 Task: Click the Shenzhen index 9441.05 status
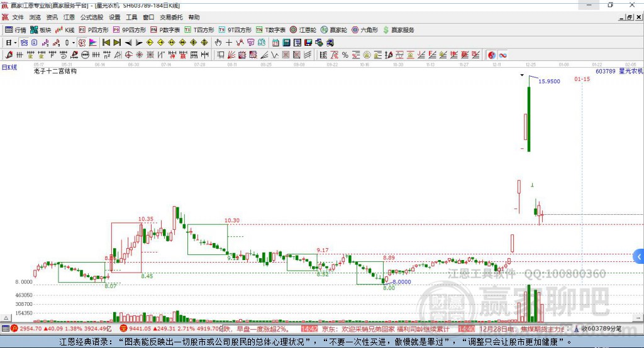171,329
